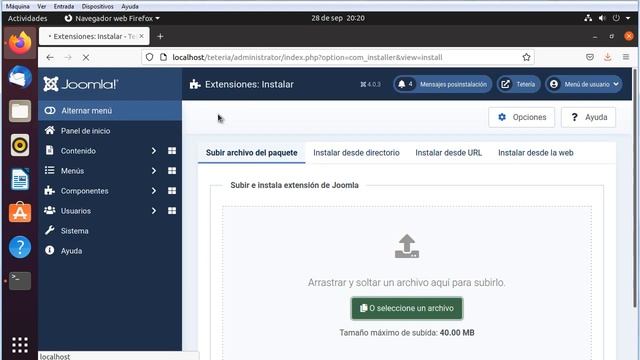Switch to Instalar desde directorio tab
640x360 pixels.
356,153
